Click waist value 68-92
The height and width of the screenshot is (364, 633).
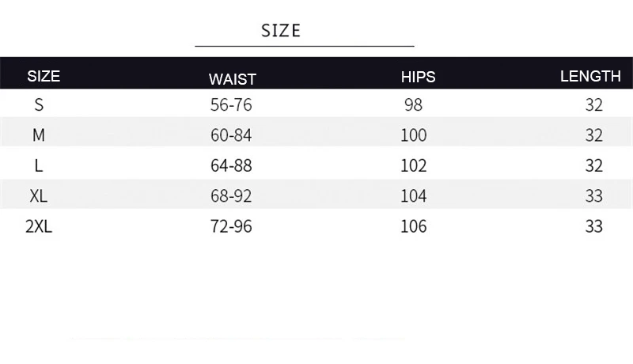[x=231, y=196]
